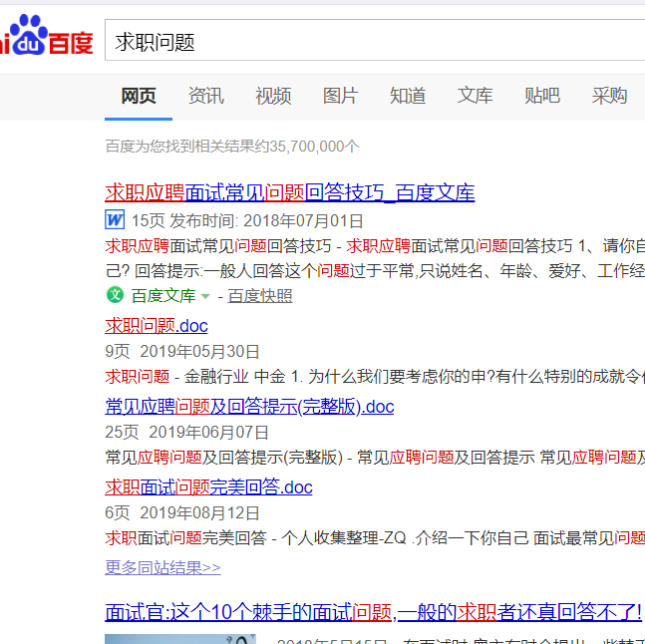The height and width of the screenshot is (644, 645).
Task: Click the Word document icon
Action: tap(115, 220)
